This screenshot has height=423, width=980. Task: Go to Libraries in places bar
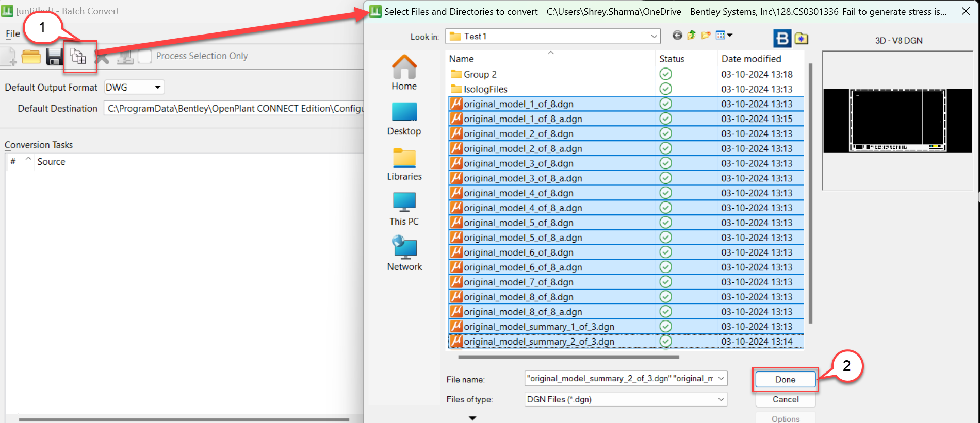coord(404,164)
